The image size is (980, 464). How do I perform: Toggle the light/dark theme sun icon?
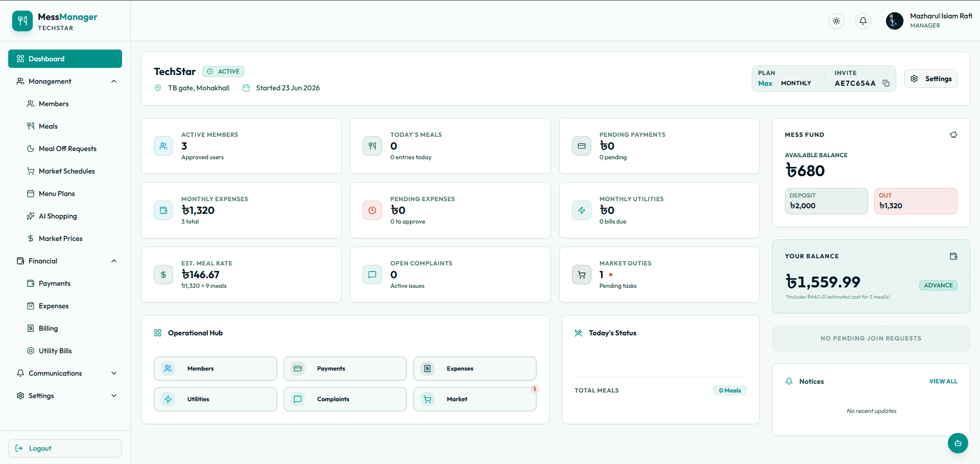click(836, 21)
